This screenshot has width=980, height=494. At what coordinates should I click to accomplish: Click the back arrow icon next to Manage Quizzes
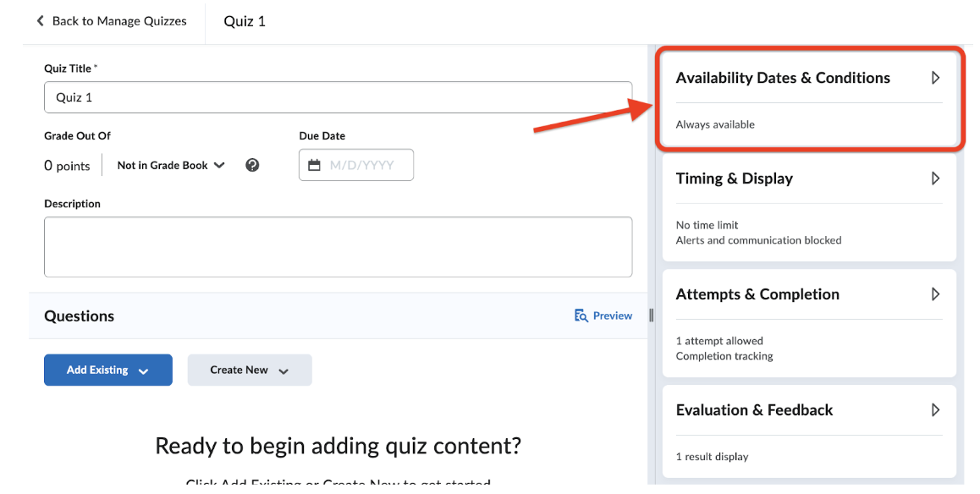click(x=40, y=20)
